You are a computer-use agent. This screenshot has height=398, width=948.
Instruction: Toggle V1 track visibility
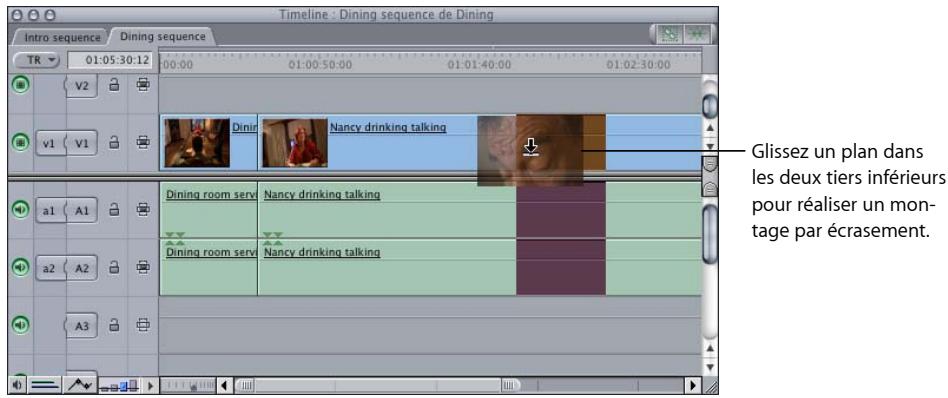tap(20, 143)
